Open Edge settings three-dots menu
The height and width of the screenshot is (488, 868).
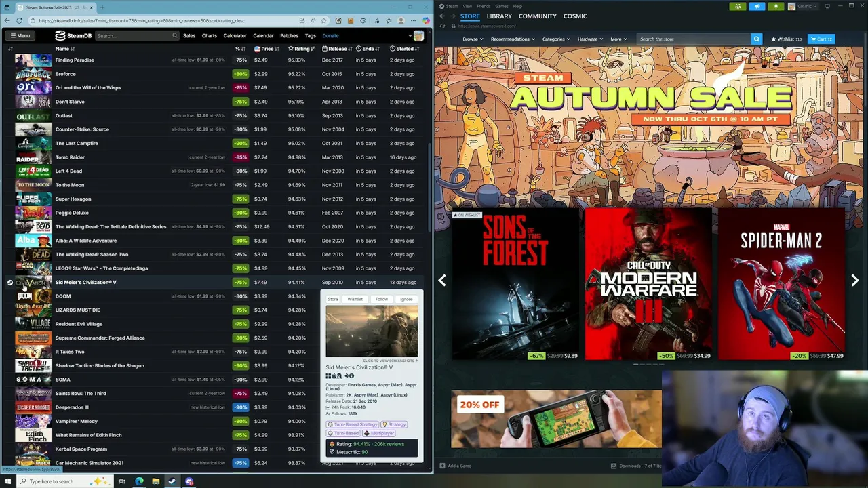tap(412, 20)
